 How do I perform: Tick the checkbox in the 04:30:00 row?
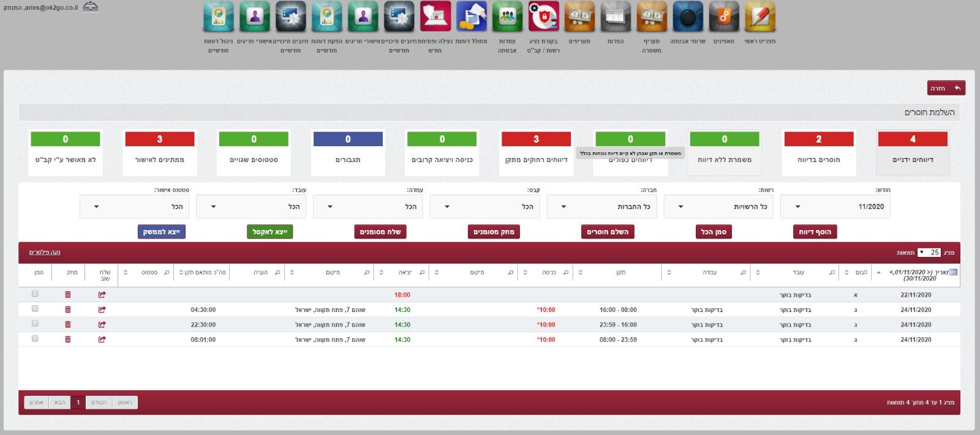point(35,309)
